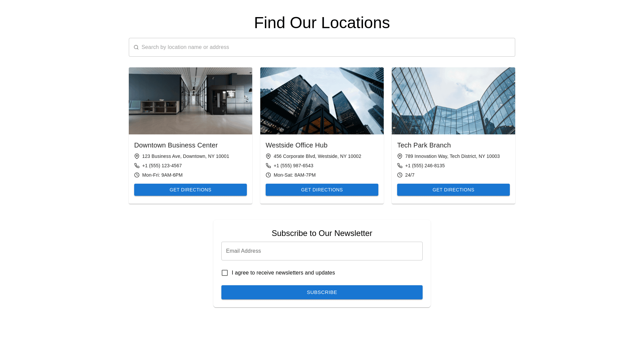Viewport: 644px width, 362px height.
Task: Click the map pin icon for Tech Park Branch
Action: pyautogui.click(x=400, y=156)
